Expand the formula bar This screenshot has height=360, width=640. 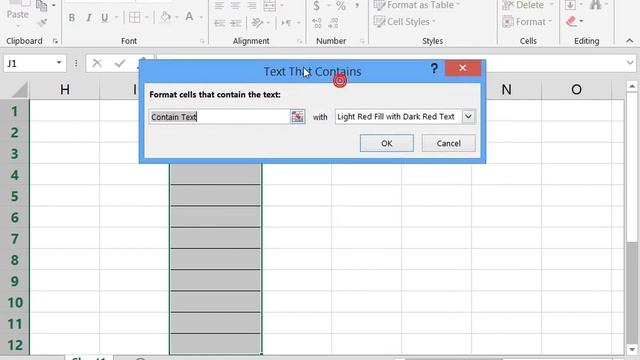[x=630, y=63]
